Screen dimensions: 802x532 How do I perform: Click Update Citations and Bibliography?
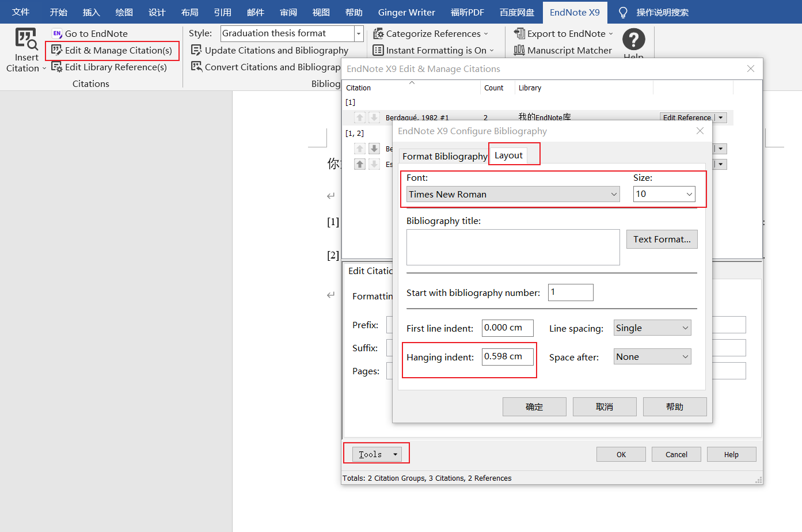click(x=269, y=51)
